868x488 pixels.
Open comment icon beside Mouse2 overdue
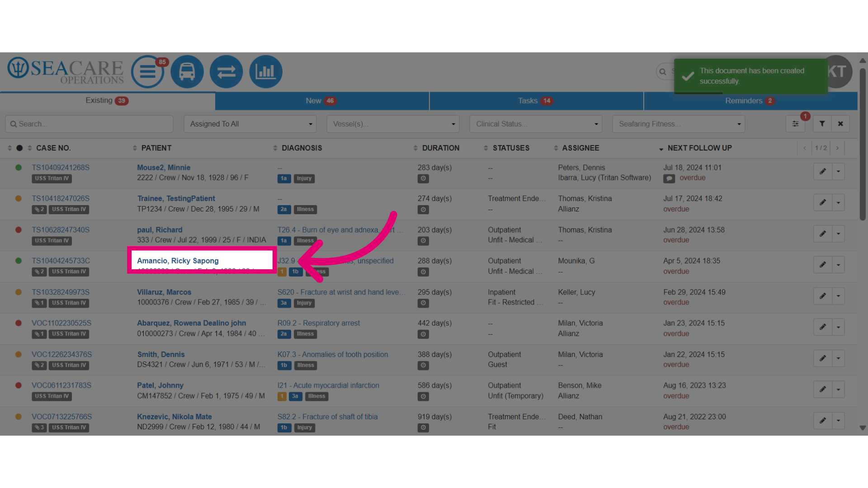click(669, 178)
